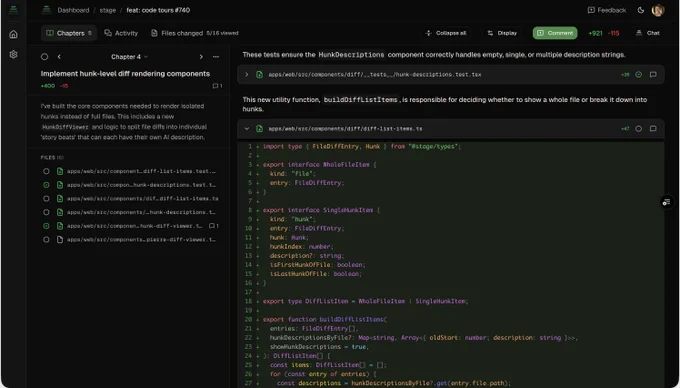
Task: Open chapter more options ellipsis
Action: [x=216, y=57]
